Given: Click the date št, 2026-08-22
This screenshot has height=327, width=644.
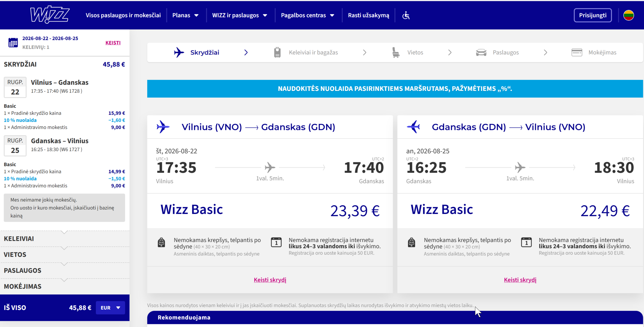Looking at the screenshot, I should tap(177, 151).
